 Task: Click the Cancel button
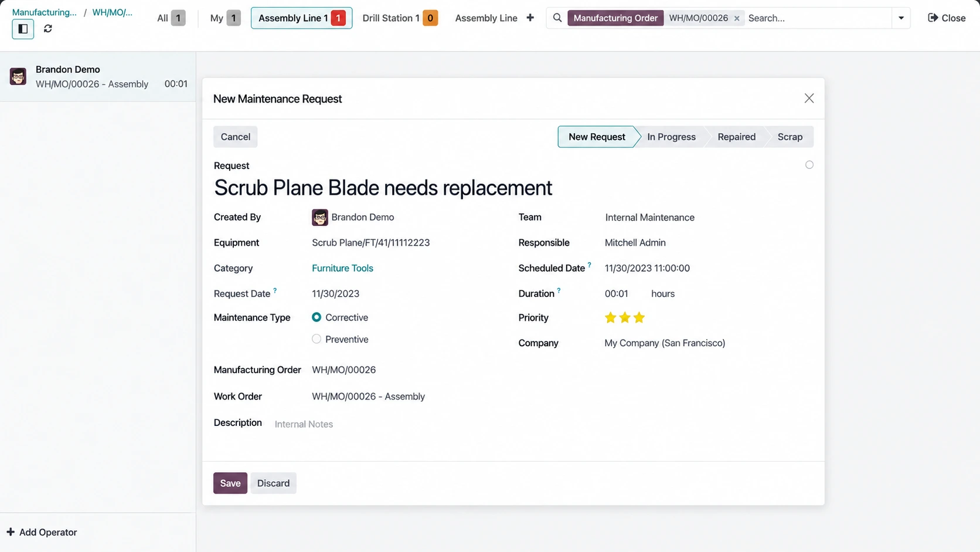tap(236, 137)
